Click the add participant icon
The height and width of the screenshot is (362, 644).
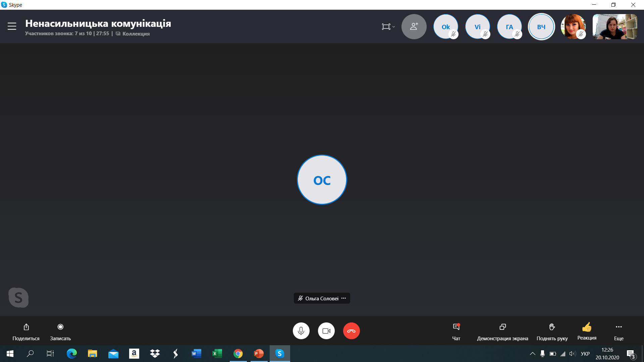pos(414,26)
